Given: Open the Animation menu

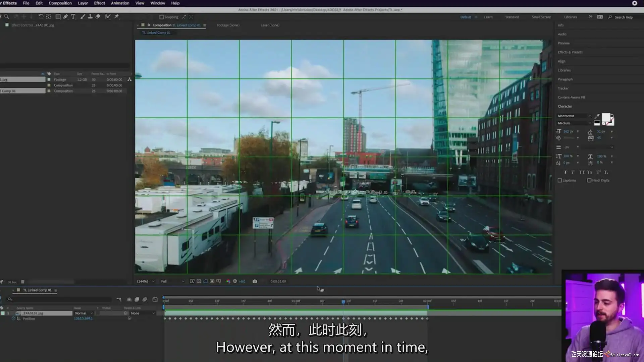Looking at the screenshot, I should (x=120, y=3).
